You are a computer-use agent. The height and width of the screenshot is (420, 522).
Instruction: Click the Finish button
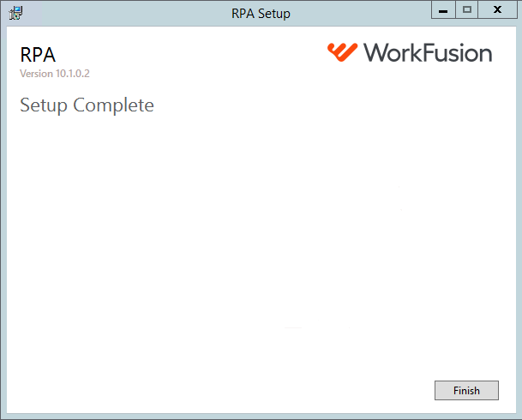(466, 390)
